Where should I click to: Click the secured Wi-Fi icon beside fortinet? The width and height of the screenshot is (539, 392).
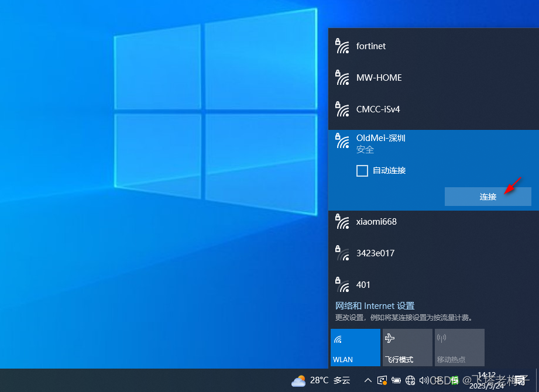pos(342,46)
